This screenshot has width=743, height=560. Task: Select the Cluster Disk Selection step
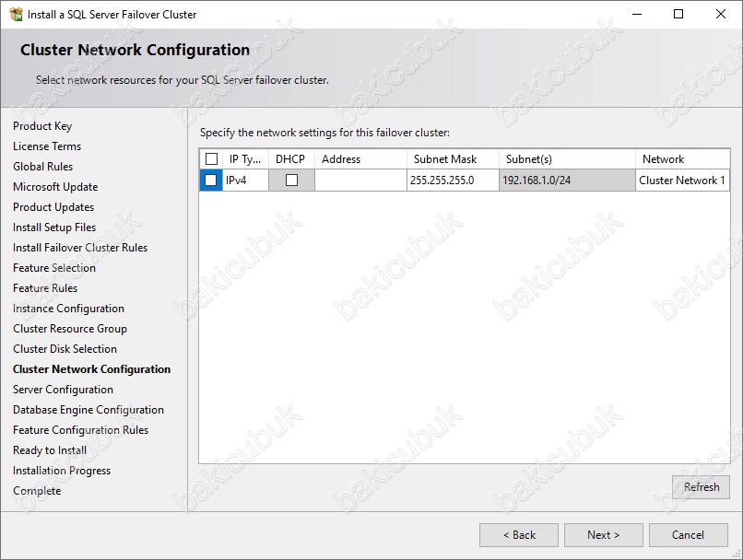pyautogui.click(x=65, y=349)
